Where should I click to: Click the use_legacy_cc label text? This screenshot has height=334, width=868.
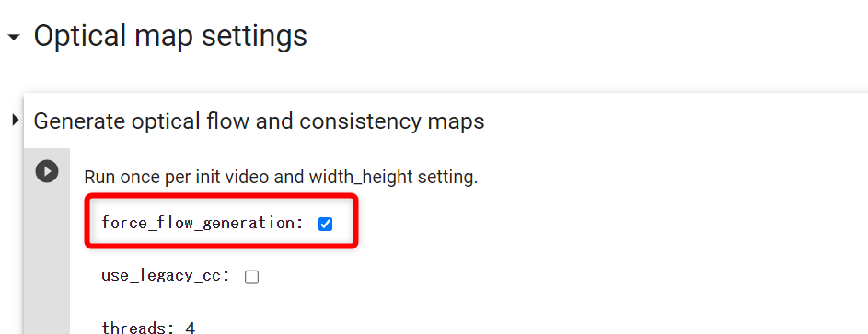pos(166,276)
